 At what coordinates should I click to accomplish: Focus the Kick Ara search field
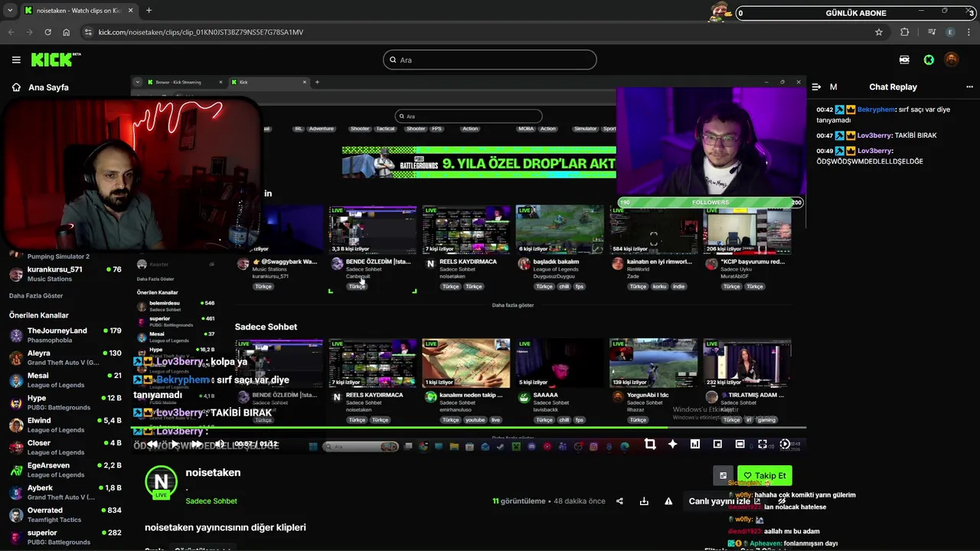pyautogui.click(x=490, y=60)
